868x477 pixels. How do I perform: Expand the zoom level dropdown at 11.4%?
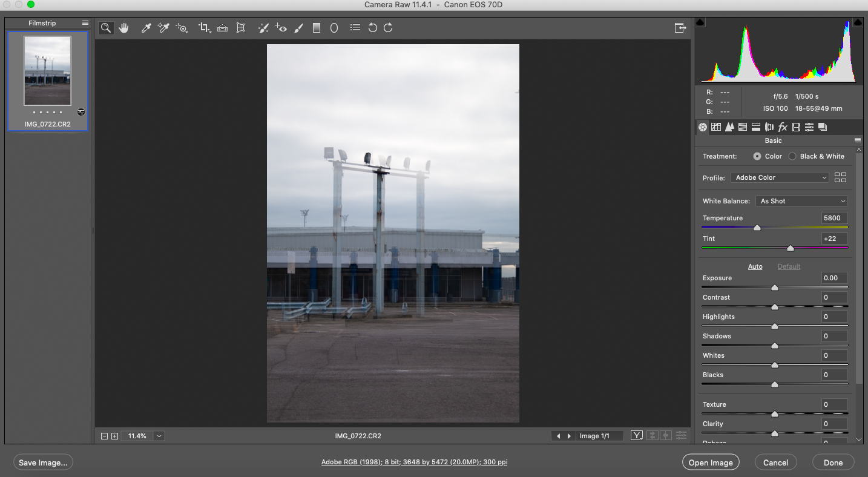(159, 436)
